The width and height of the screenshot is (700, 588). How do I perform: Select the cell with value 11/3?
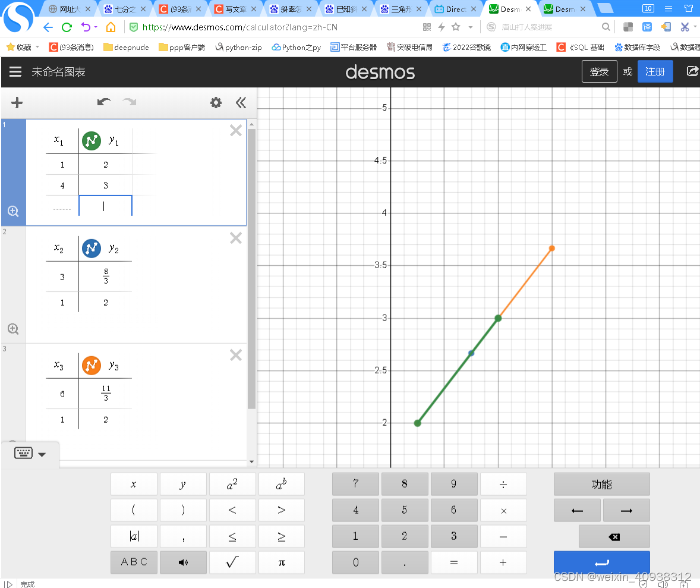(x=106, y=394)
